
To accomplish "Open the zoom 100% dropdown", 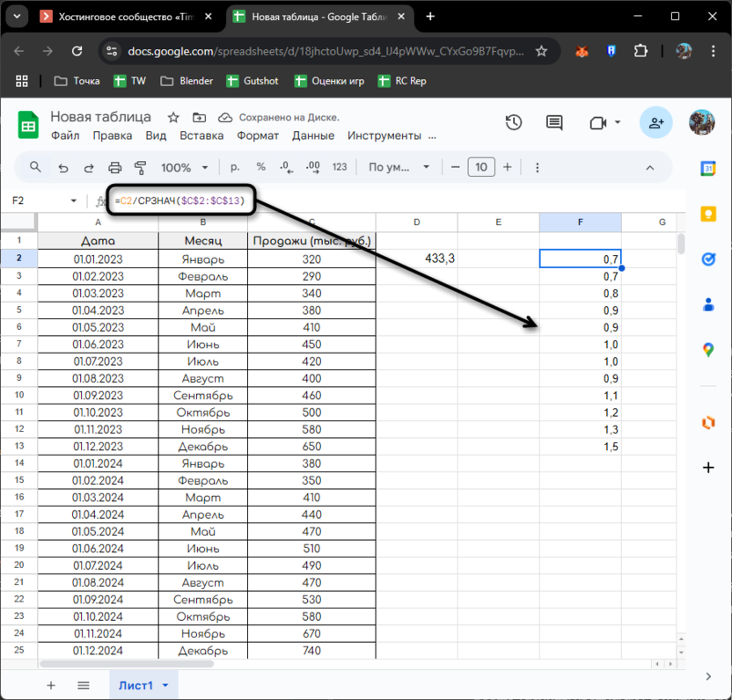I will click(184, 167).
